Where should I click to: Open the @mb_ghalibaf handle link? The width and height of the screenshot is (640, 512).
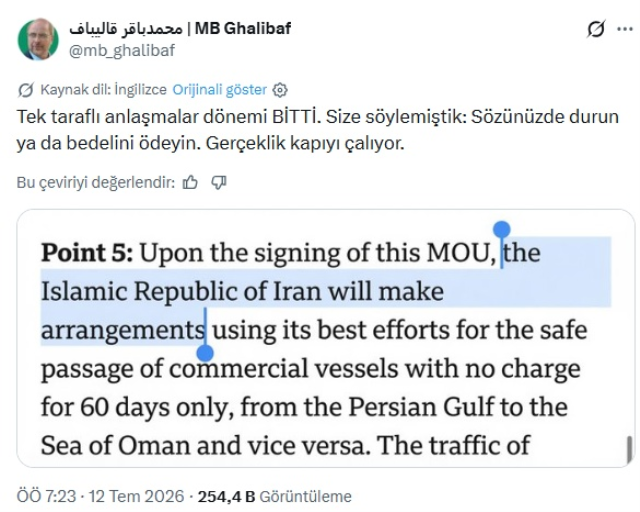(x=122, y=50)
